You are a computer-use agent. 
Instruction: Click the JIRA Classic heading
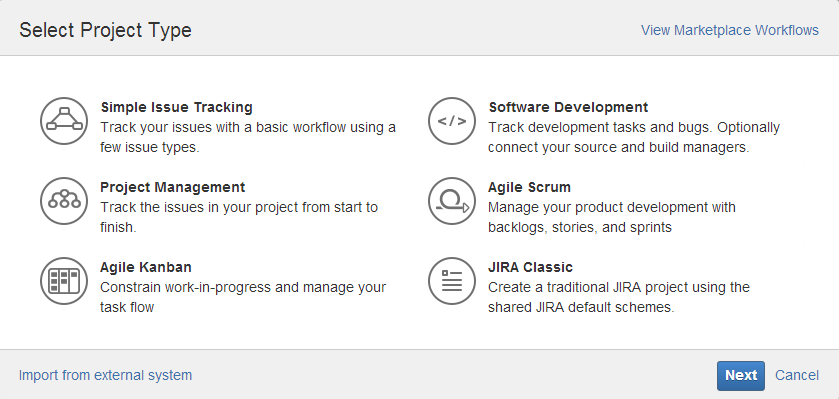(x=530, y=267)
